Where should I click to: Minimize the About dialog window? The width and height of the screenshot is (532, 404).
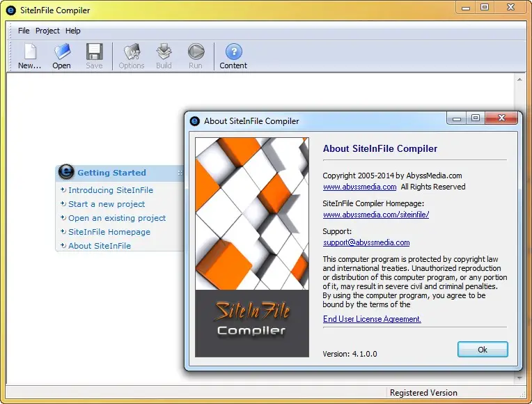[457, 118]
